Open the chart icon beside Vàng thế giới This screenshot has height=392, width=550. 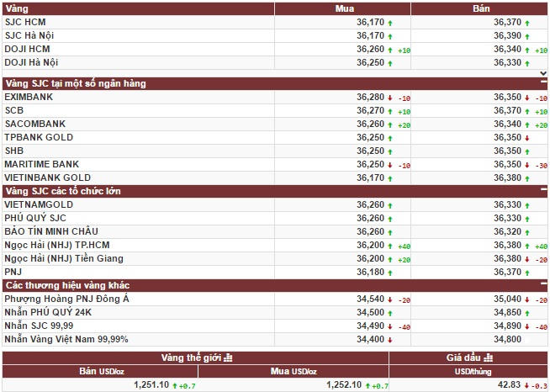coord(228,358)
